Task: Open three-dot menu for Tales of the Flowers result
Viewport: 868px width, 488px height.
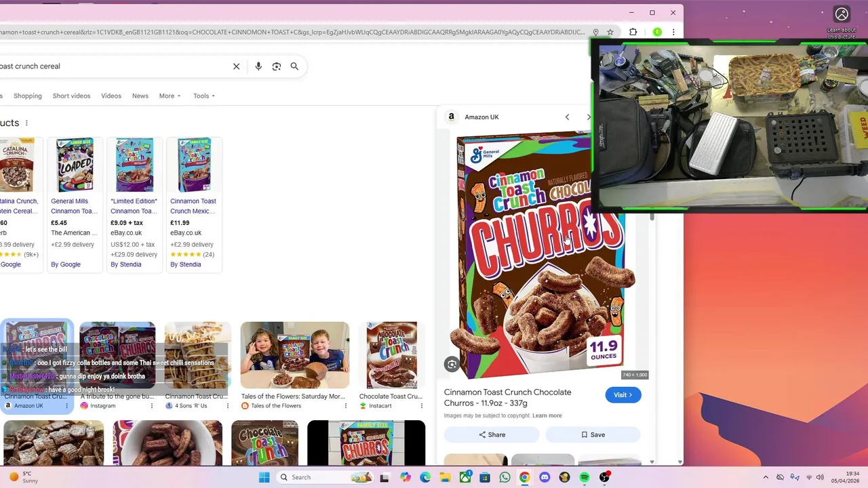Action: pos(346,406)
